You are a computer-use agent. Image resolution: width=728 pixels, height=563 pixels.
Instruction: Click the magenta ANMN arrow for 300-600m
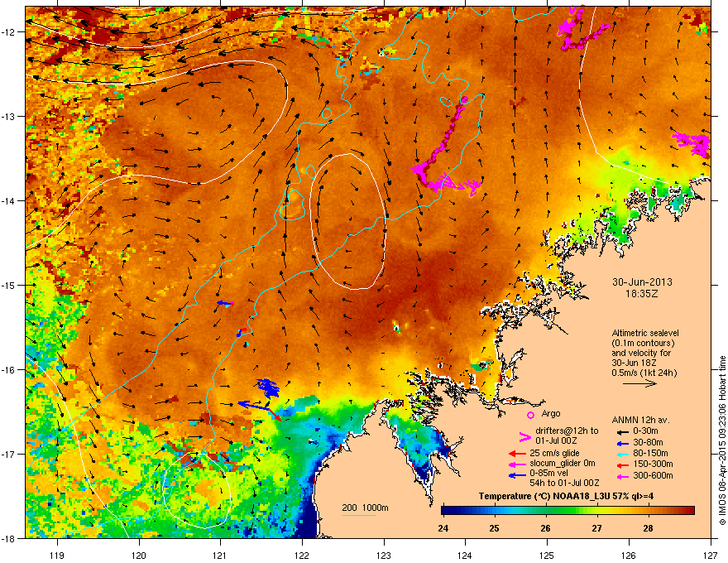622,476
